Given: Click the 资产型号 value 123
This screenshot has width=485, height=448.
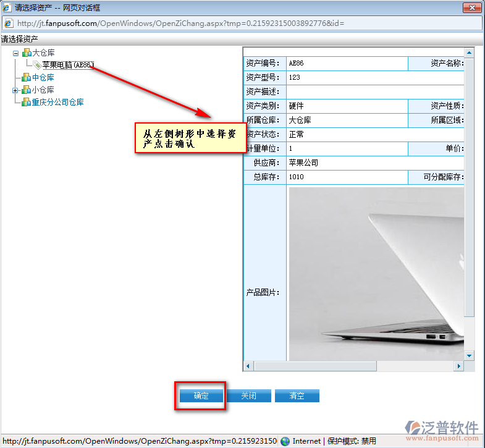Looking at the screenshot, I should pyautogui.click(x=295, y=78).
